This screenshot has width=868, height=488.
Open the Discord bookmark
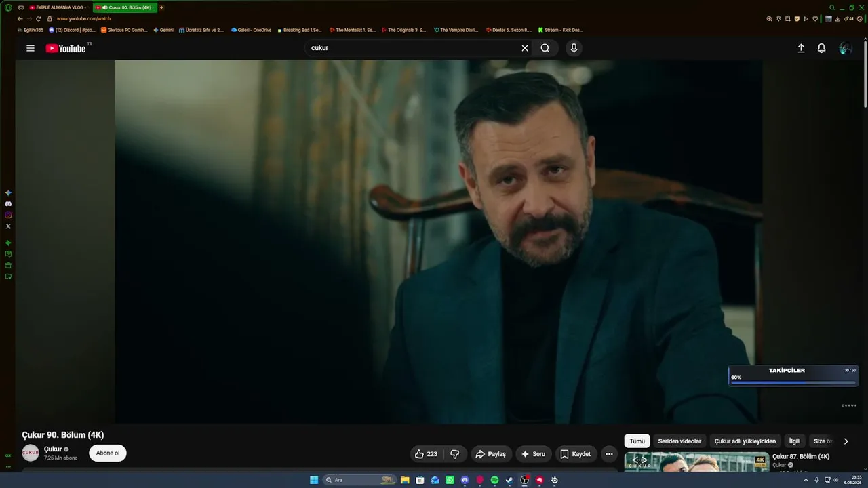[x=73, y=30]
